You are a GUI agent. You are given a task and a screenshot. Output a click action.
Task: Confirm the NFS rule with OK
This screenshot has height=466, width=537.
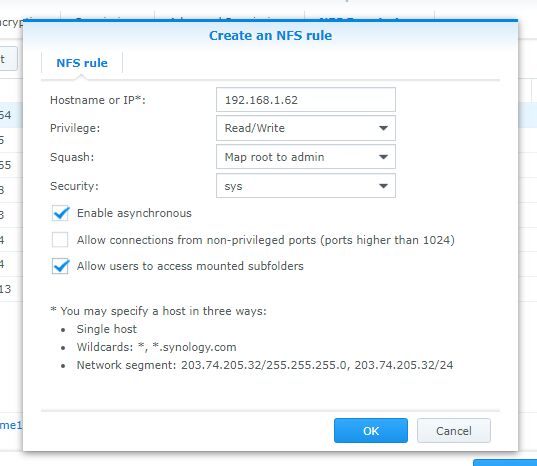click(x=371, y=431)
